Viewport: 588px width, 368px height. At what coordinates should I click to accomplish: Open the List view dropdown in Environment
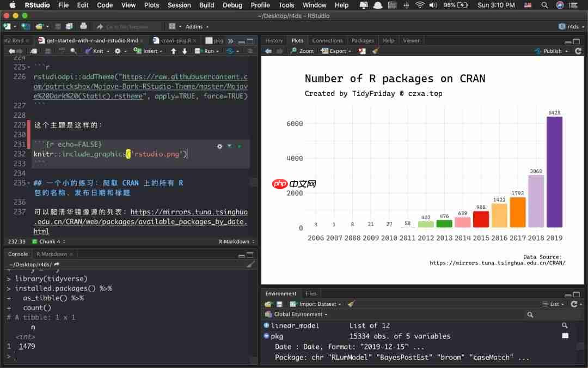point(554,304)
